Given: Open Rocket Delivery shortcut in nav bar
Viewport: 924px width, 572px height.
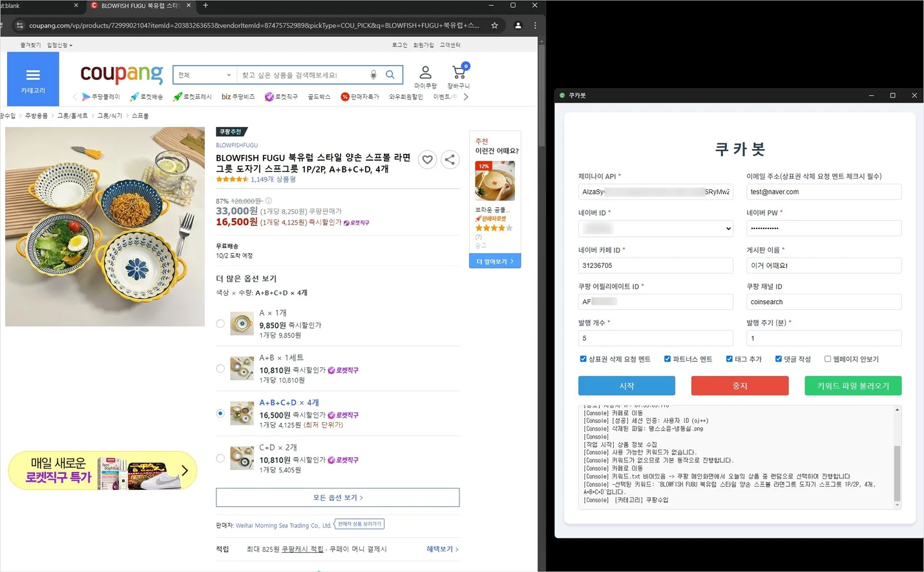Looking at the screenshot, I should coord(147,97).
